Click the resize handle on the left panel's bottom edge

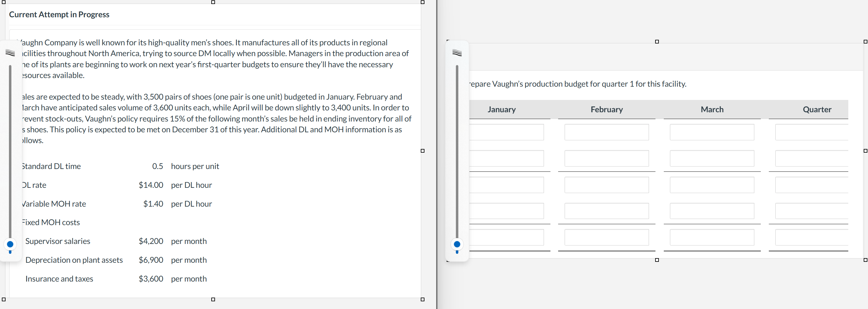(213, 299)
